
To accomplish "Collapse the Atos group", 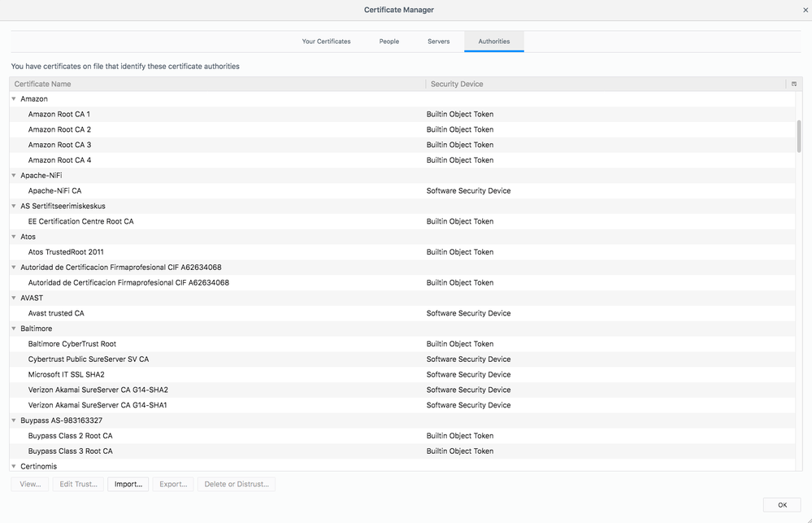I will [x=14, y=237].
